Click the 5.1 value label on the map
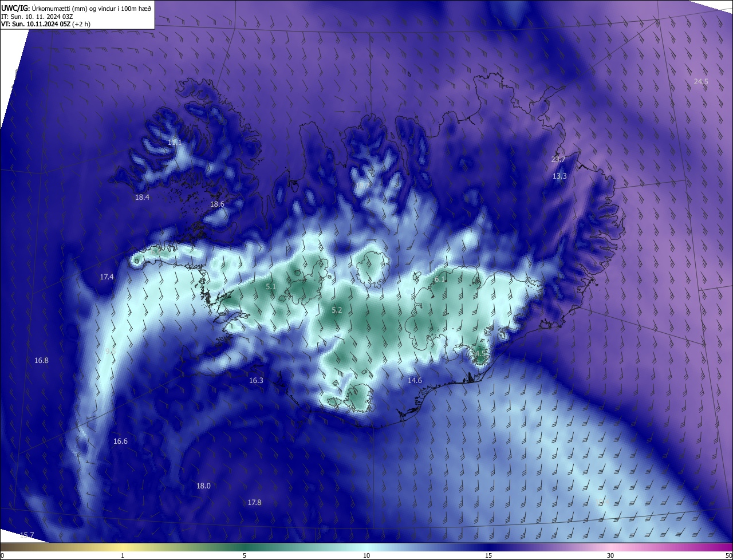This screenshot has width=733, height=560. click(271, 286)
